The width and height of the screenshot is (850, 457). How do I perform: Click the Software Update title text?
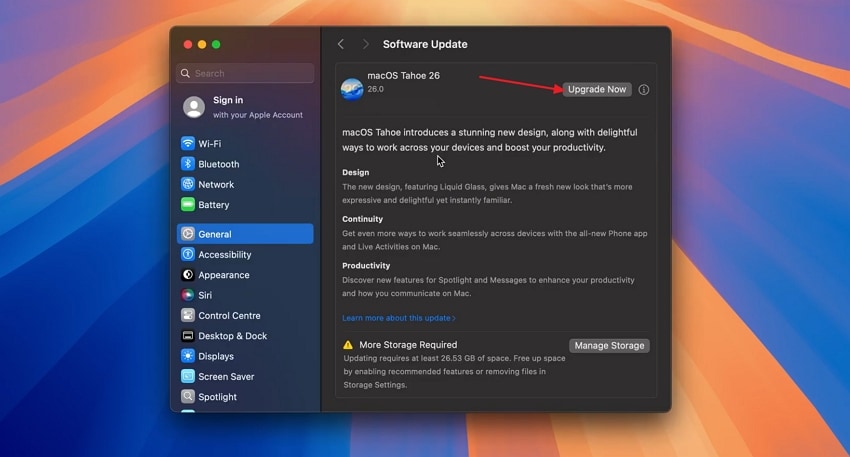[x=425, y=44]
